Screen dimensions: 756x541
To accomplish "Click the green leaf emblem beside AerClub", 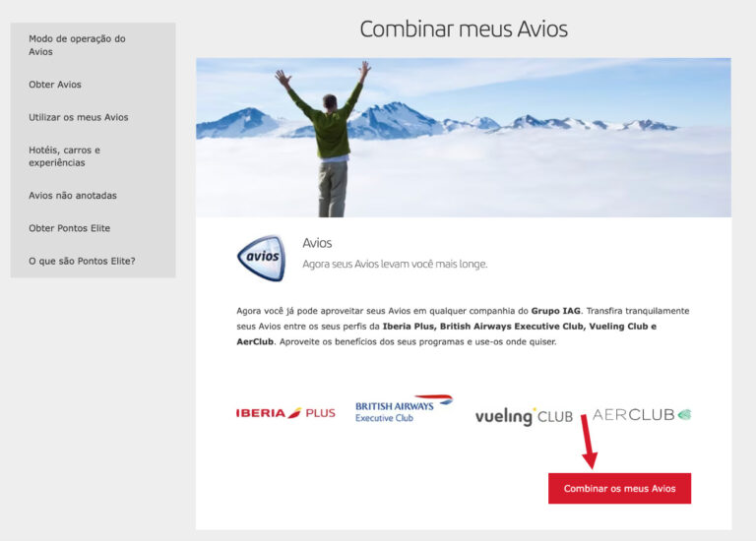I will 685,415.
